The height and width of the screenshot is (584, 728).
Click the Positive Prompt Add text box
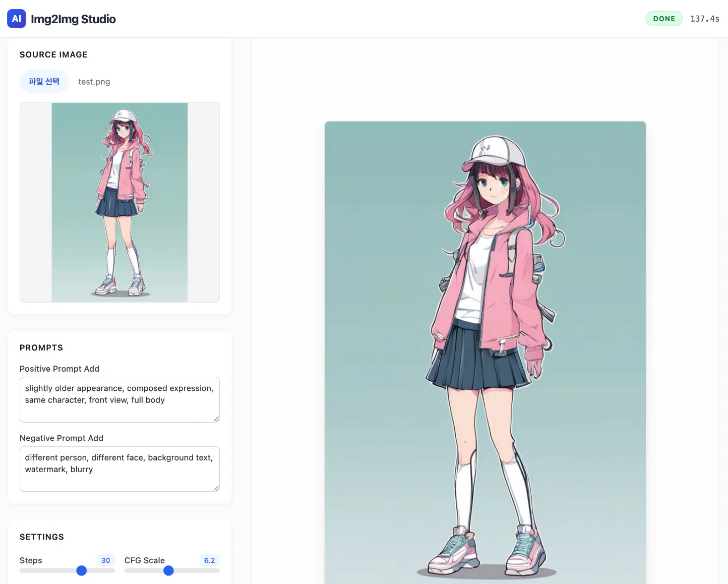pyautogui.click(x=119, y=399)
